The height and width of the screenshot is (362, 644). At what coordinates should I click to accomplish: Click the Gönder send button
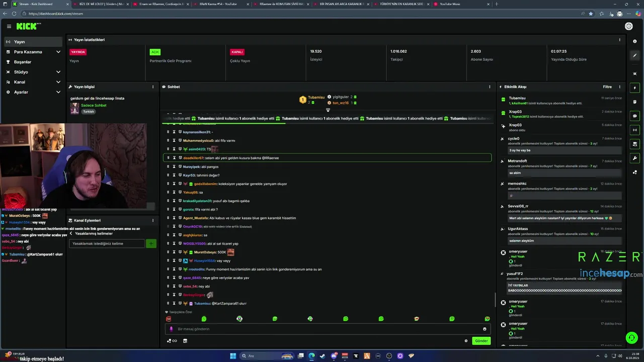pyautogui.click(x=481, y=341)
